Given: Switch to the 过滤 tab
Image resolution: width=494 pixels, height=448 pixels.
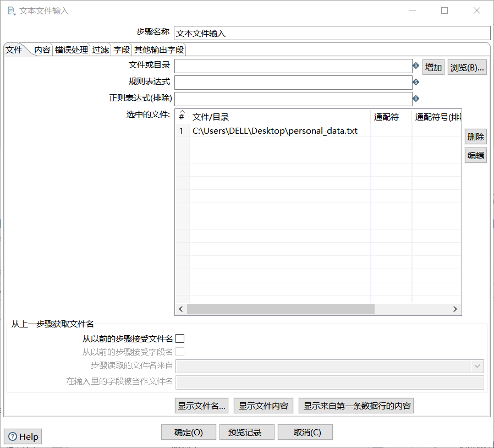Looking at the screenshot, I should [x=100, y=50].
